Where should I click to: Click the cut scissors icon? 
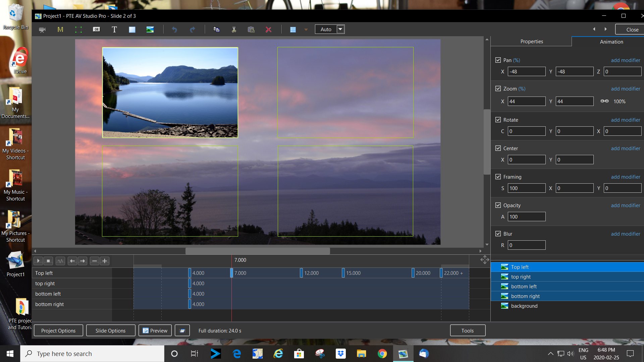click(x=234, y=29)
